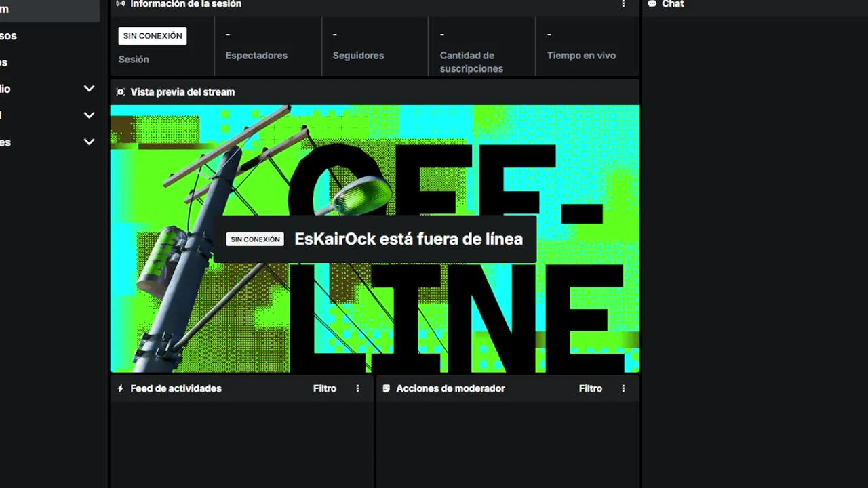
Task: Click the Chat panel title
Action: (673, 4)
